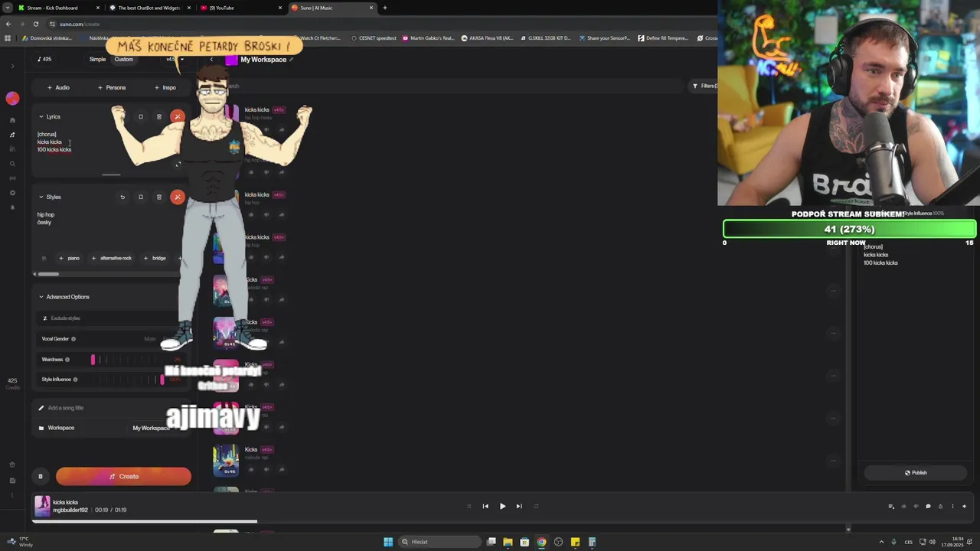Open the Search icon in Suno sidebar

point(12,164)
